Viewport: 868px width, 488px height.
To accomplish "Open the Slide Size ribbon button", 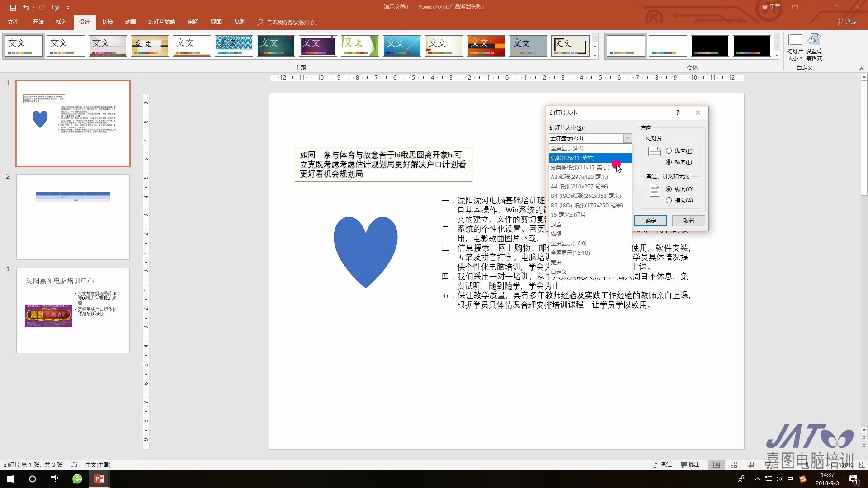I will point(795,47).
